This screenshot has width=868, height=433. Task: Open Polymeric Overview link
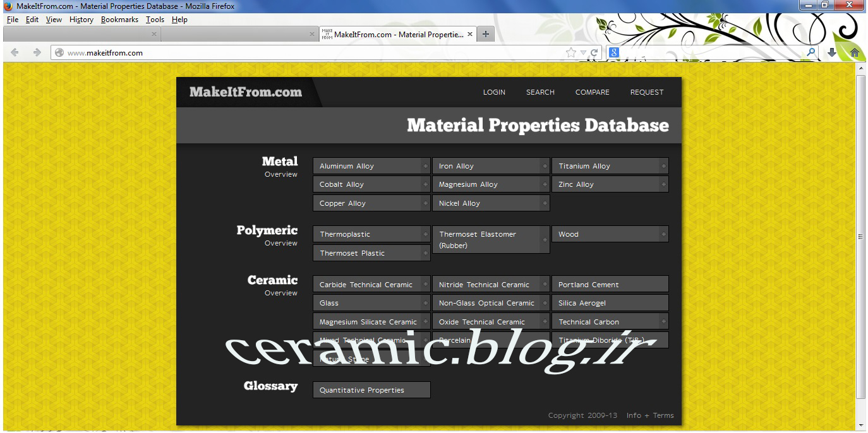(x=280, y=243)
